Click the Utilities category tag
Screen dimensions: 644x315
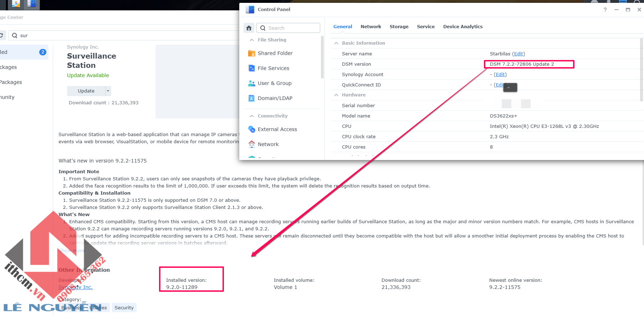point(98,308)
